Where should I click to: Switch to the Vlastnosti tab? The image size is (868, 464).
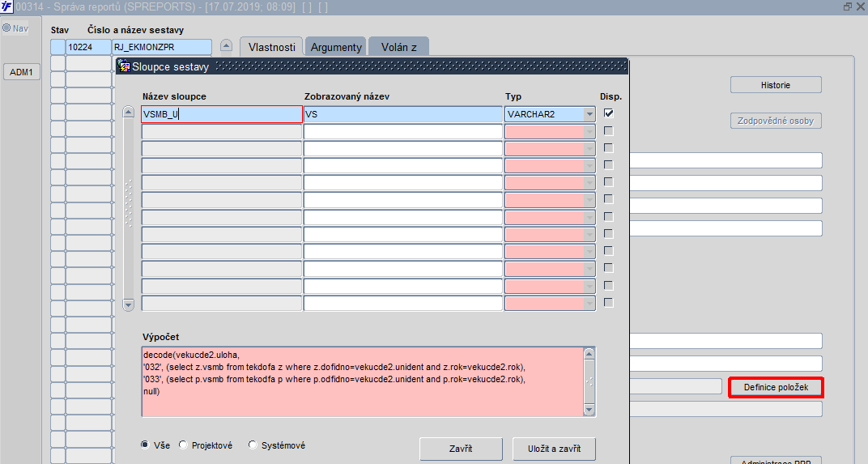click(x=272, y=47)
